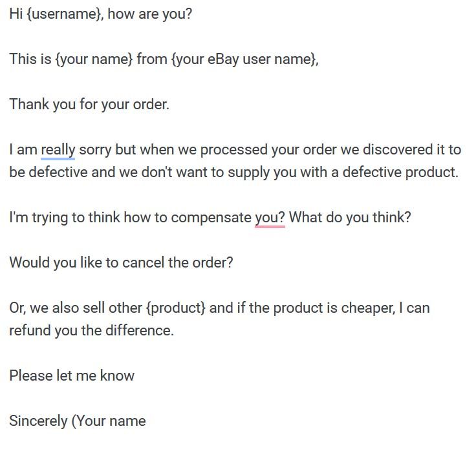
Task: Click the word "cheaper" in the text
Action: 367,308
